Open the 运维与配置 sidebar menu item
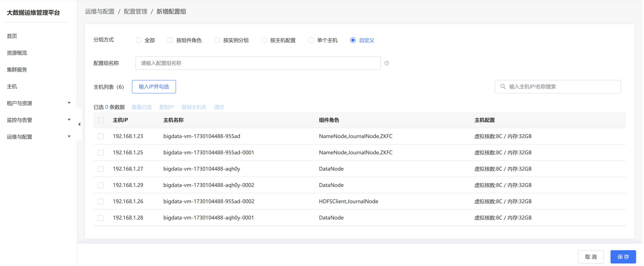This screenshot has height=266, width=644. pos(20,137)
